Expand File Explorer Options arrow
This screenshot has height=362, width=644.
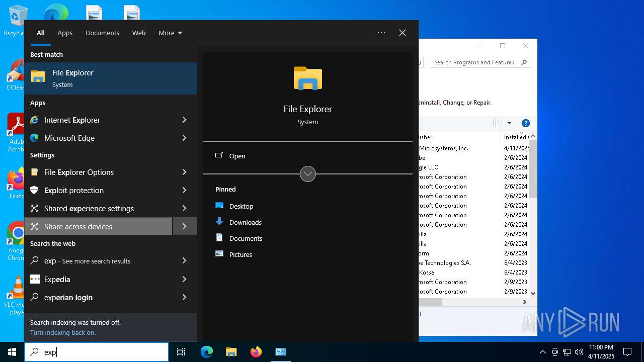coord(185,172)
